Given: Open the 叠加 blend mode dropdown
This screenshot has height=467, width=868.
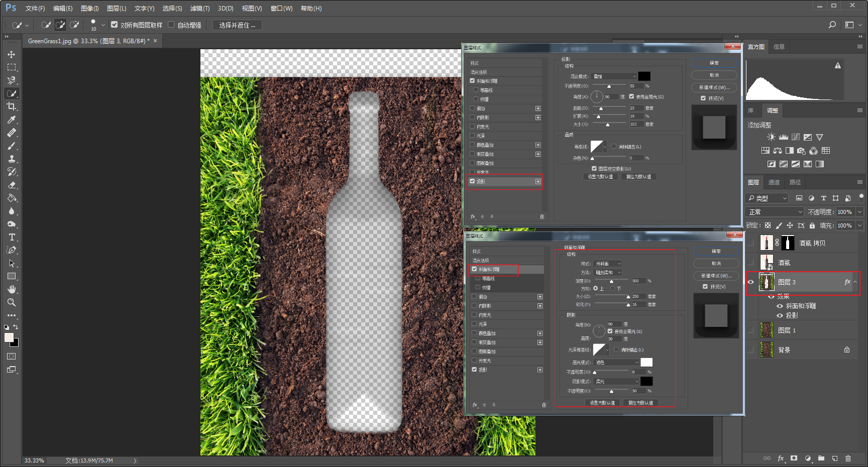Looking at the screenshot, I should coord(614,76).
